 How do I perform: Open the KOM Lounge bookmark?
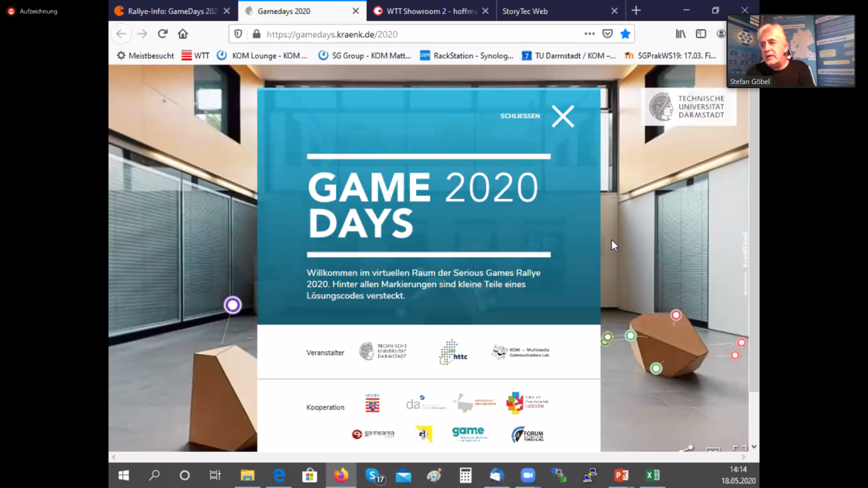pyautogui.click(x=262, y=55)
